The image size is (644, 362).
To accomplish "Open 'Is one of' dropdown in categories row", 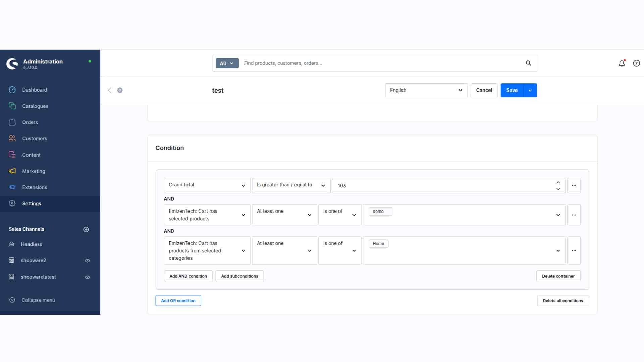I will (340, 251).
